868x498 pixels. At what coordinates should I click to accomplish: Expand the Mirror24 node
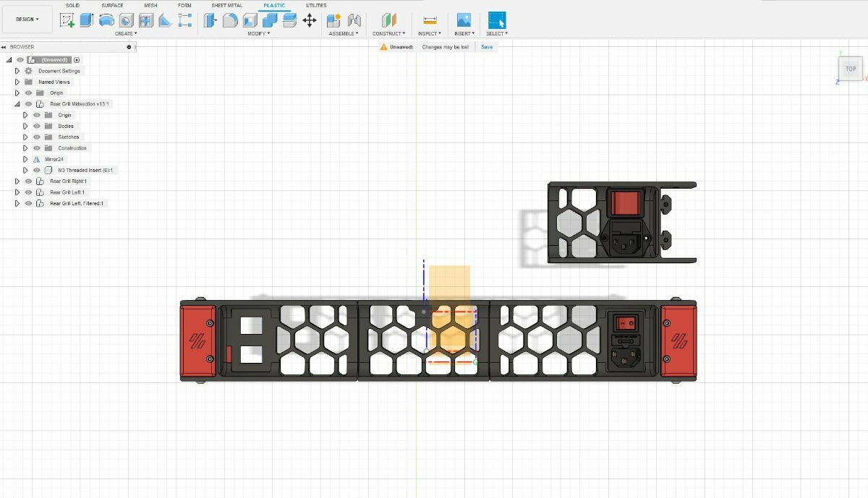coord(25,159)
